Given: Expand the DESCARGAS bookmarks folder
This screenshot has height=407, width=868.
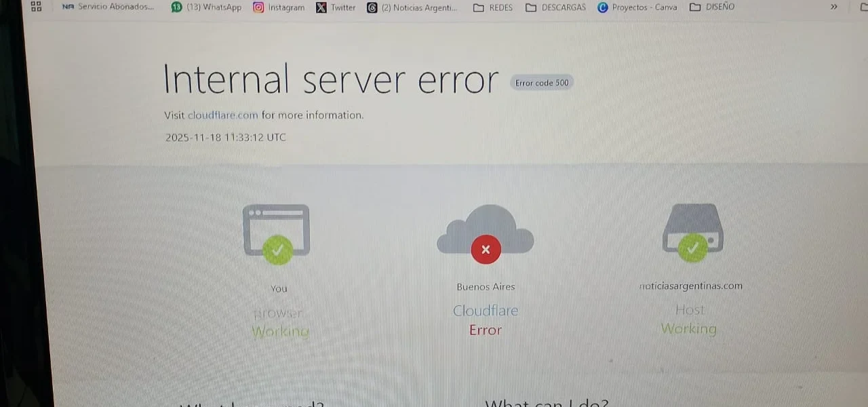Looking at the screenshot, I should click(x=556, y=7).
